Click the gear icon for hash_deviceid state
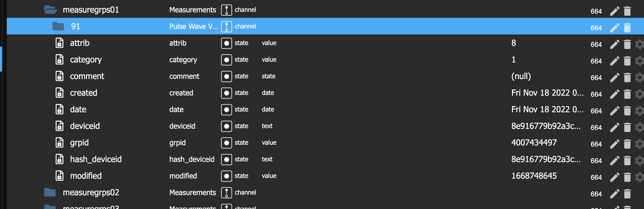Viewport: 644px width, 209px height. point(639,160)
